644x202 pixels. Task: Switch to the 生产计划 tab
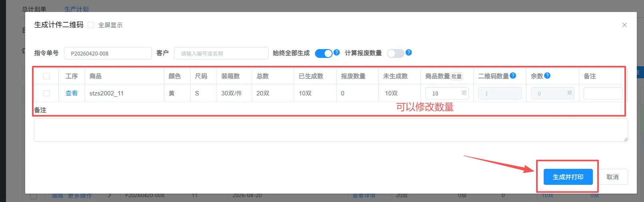76,9
